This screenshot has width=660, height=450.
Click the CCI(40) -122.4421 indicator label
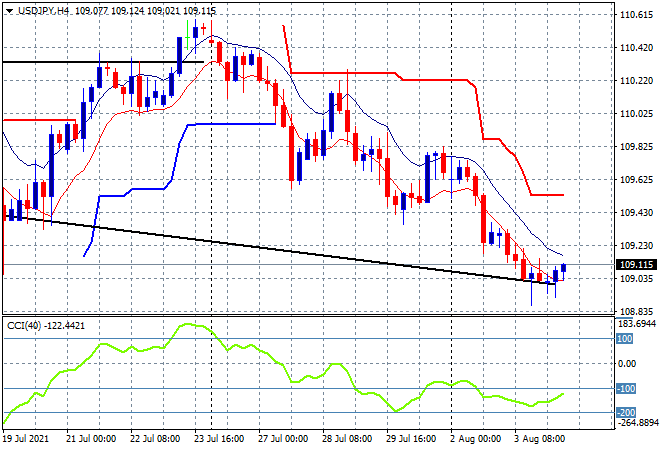coord(46,325)
